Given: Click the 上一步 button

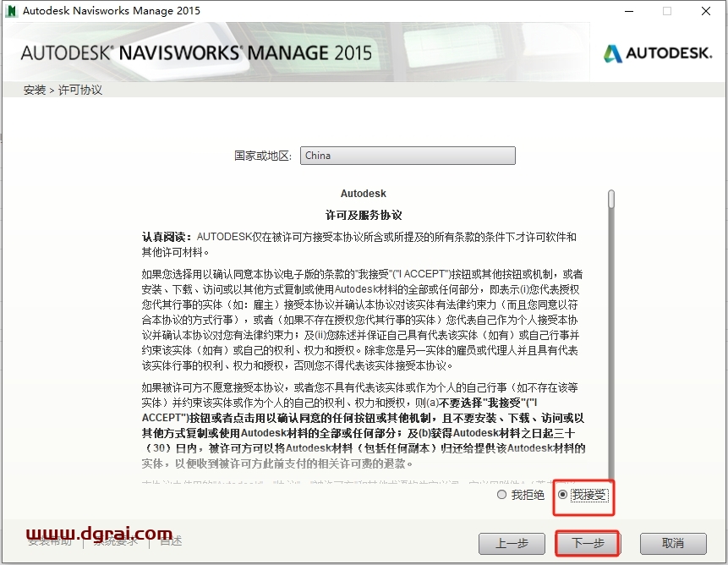Looking at the screenshot, I should point(512,543).
